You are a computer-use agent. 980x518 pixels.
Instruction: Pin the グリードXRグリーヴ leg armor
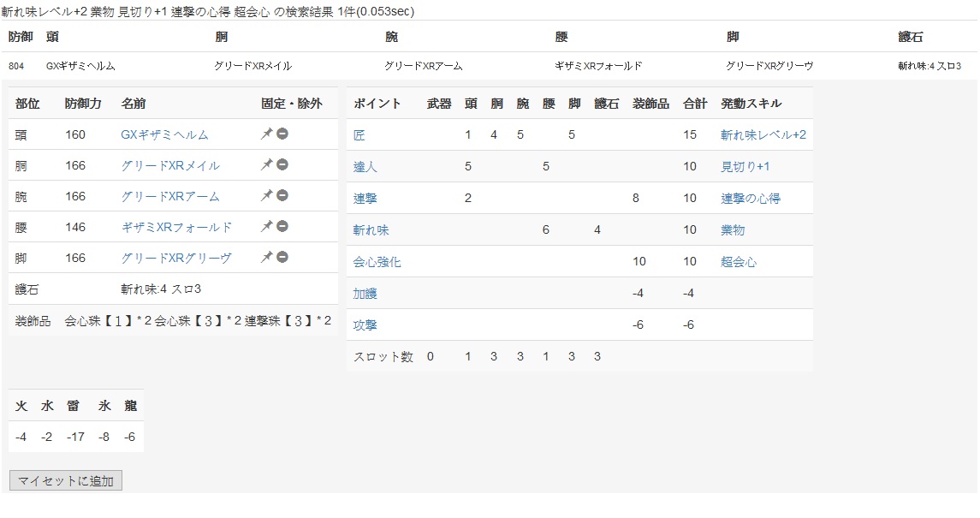click(x=266, y=257)
